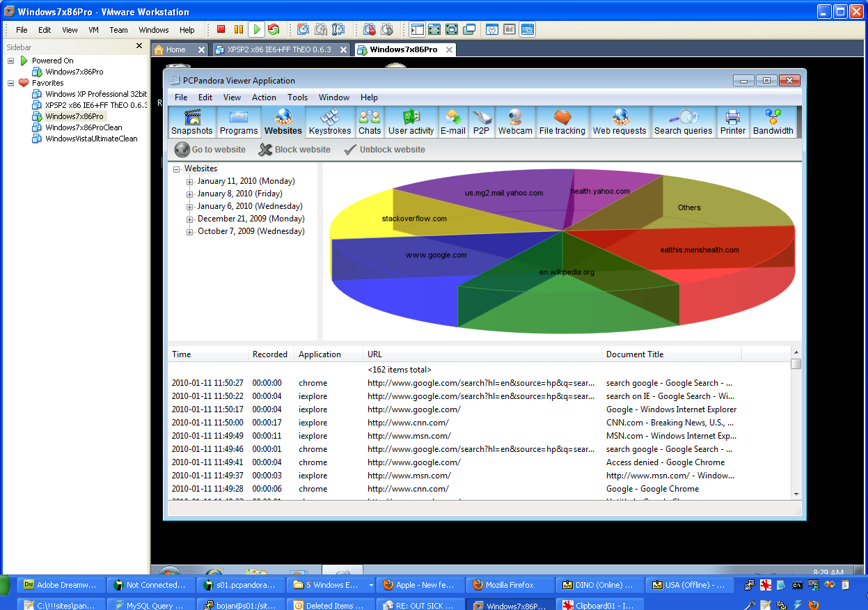Screen dimensions: 868x610
Task: Open the VMware VM menu
Action: [x=94, y=30]
